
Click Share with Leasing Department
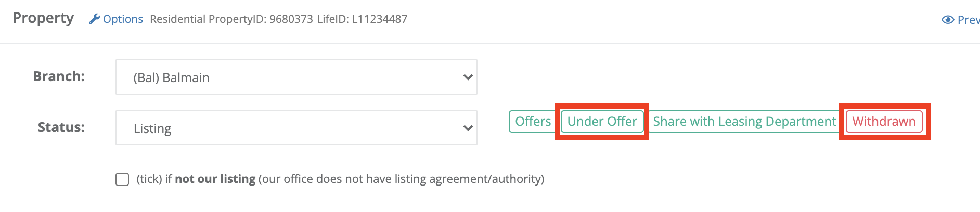pos(744,122)
